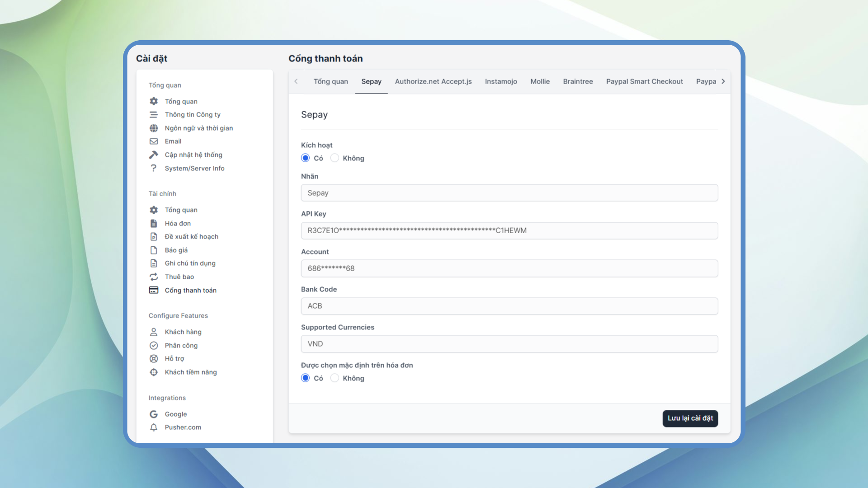Select Có radio under Kích hoạt
Screen dimensions: 868x488
306,158
